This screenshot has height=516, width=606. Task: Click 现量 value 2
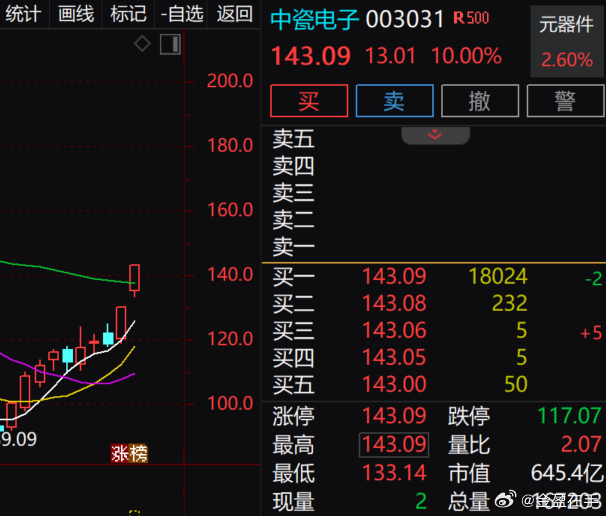(x=421, y=501)
